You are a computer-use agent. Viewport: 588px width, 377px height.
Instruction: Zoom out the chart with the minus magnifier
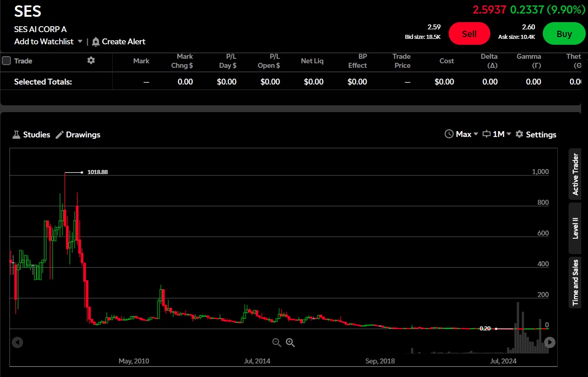pyautogui.click(x=277, y=343)
